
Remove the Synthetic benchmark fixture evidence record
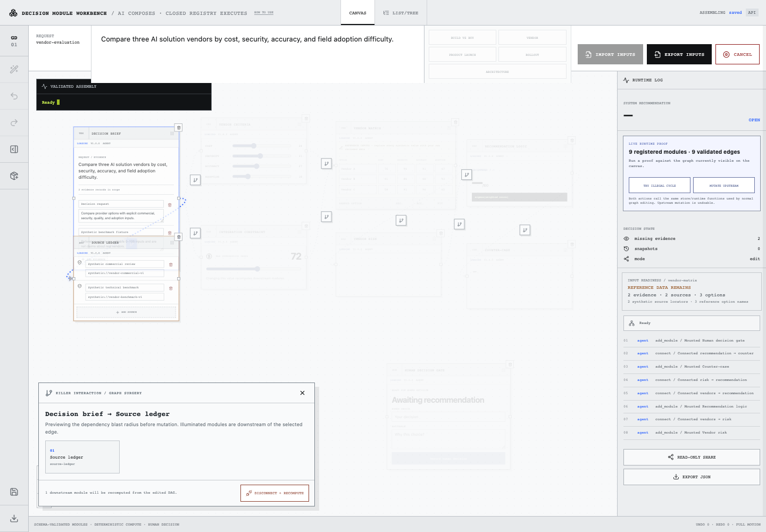coord(170,232)
